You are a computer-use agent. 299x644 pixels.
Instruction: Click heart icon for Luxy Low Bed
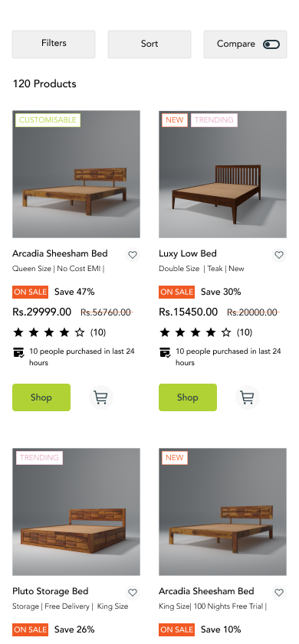[279, 255]
